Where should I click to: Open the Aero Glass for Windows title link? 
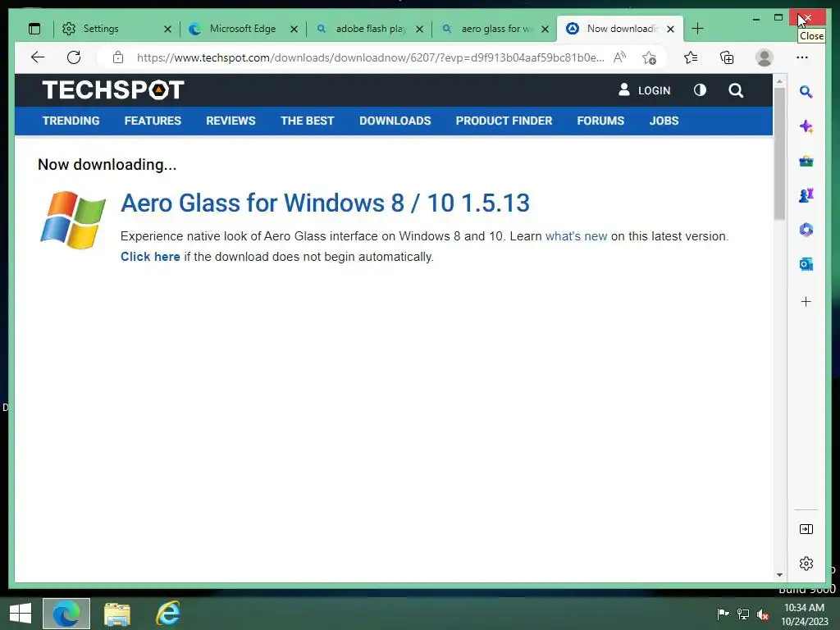[325, 203]
